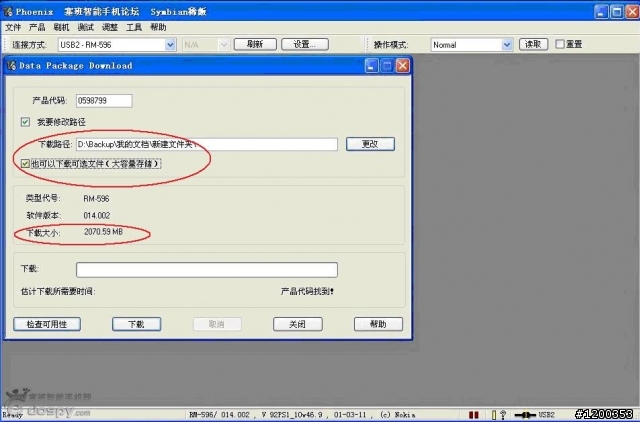640x422 pixels.
Task: Expand the Normal operating mode dropdown
Action: click(507, 44)
